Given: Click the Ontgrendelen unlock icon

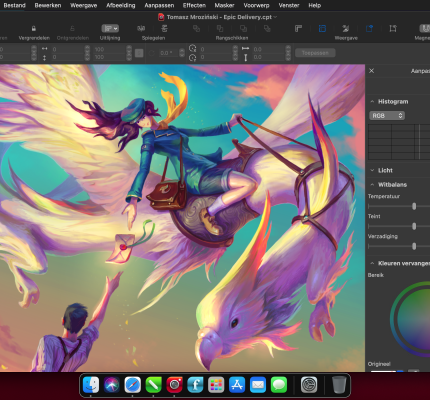Looking at the screenshot, I should tap(72, 29).
